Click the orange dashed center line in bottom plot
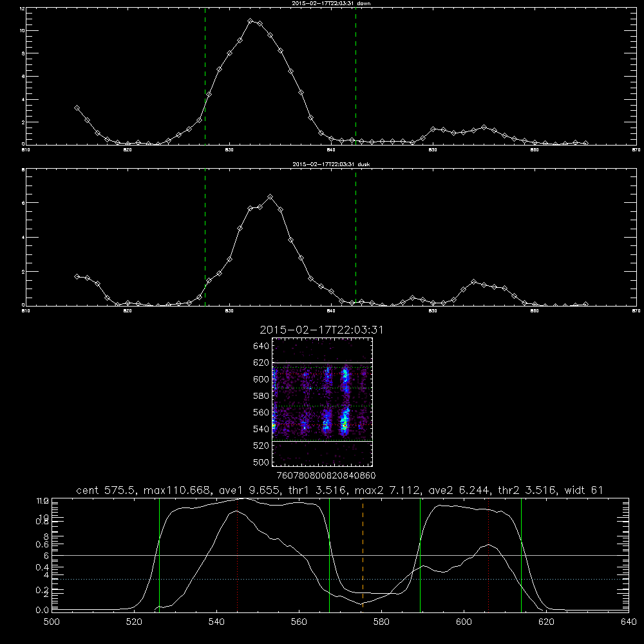Image resolution: width=644 pixels, height=644 pixels. coord(363,554)
